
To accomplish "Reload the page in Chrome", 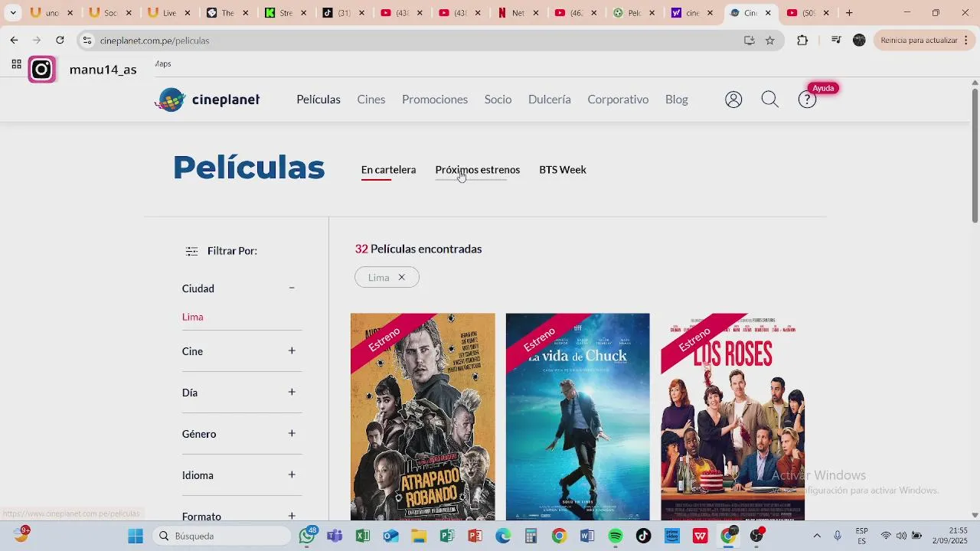I will point(60,41).
